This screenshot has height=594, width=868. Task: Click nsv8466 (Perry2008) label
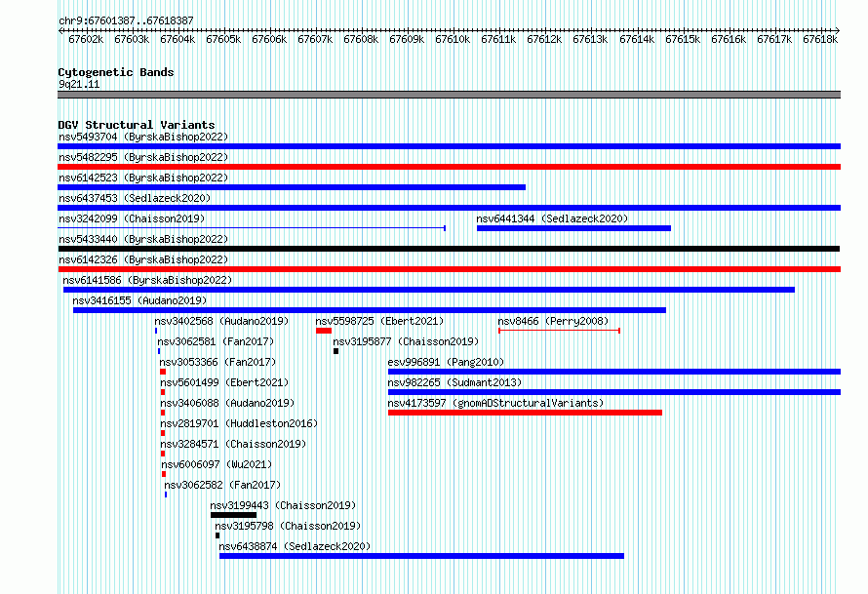553,321
